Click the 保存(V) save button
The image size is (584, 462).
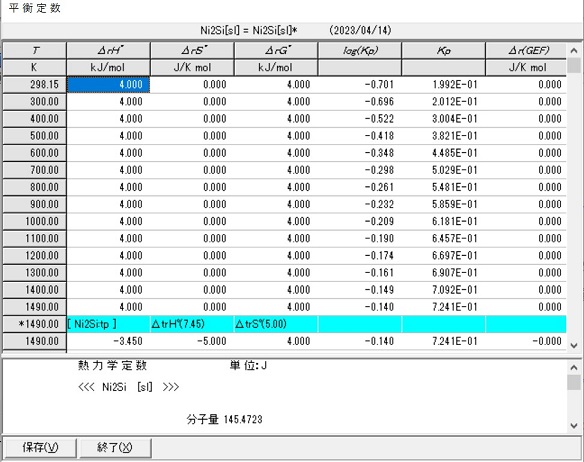coord(39,447)
